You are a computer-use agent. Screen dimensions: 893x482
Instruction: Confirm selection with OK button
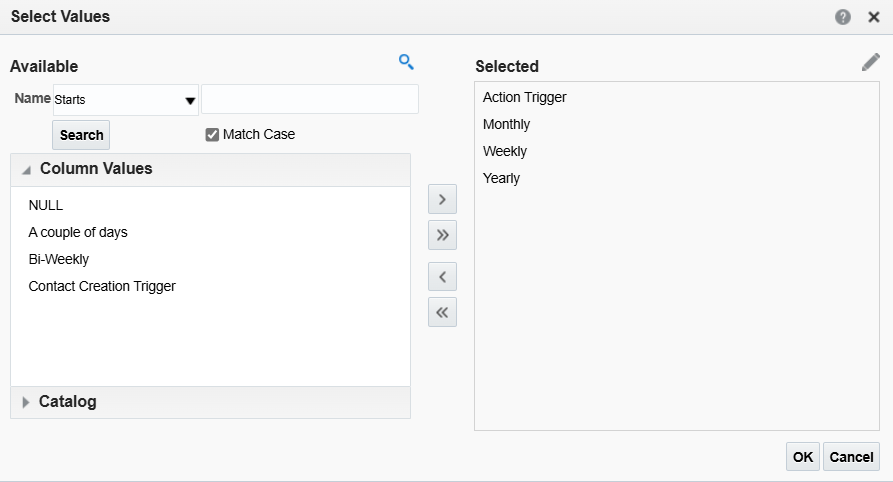[x=803, y=457]
